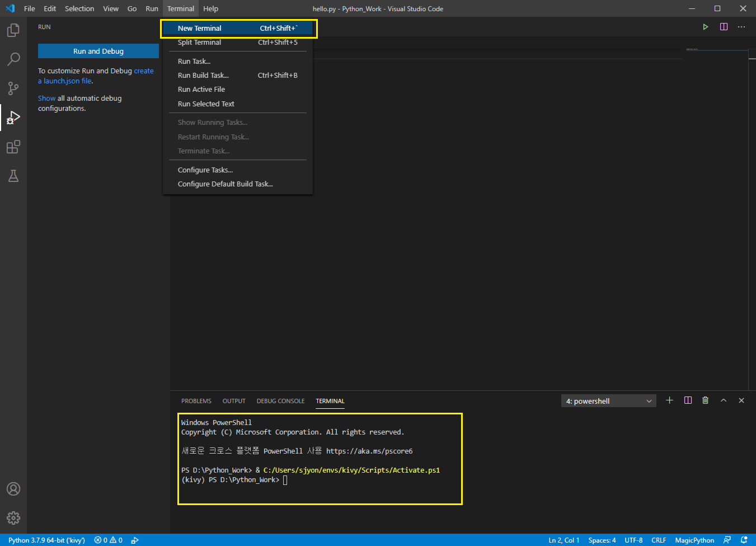Click Activate.ps1 path in terminal
This screenshot has height=546, width=756.
tap(352, 470)
